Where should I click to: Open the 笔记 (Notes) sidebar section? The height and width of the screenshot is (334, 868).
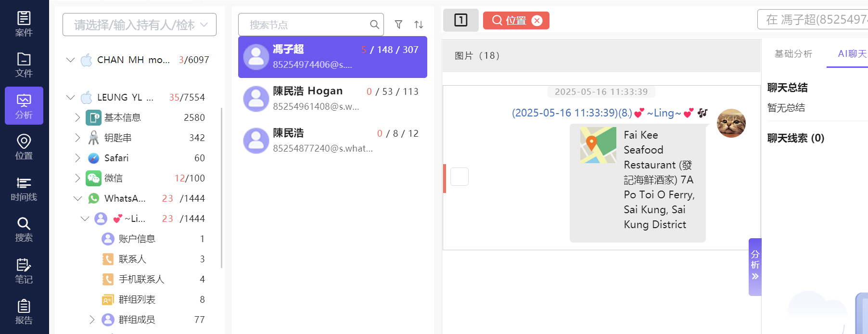[x=24, y=271]
